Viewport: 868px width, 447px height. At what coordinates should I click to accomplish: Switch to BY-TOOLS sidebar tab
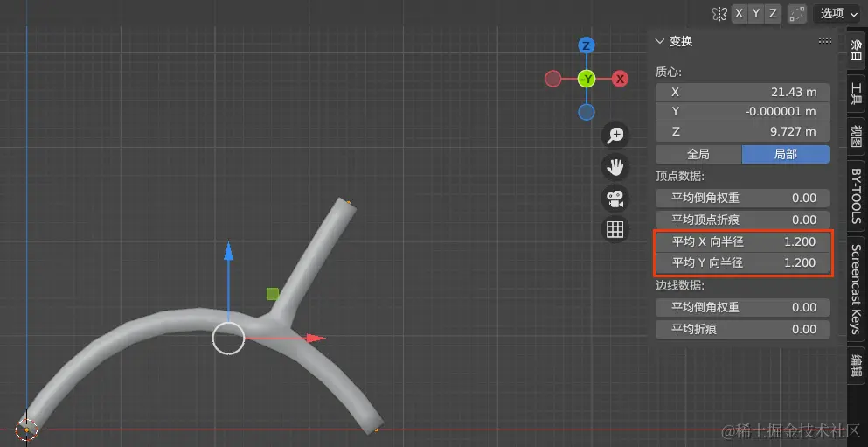pos(857,197)
